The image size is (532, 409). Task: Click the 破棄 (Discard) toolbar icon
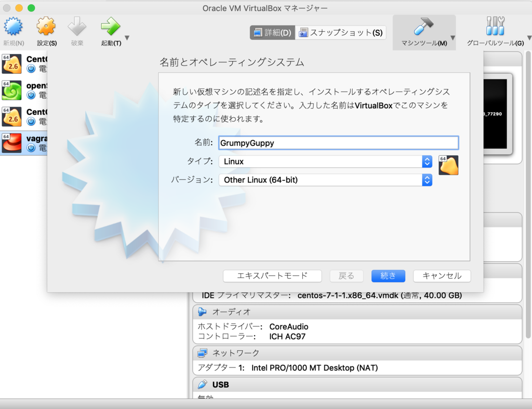click(x=77, y=26)
